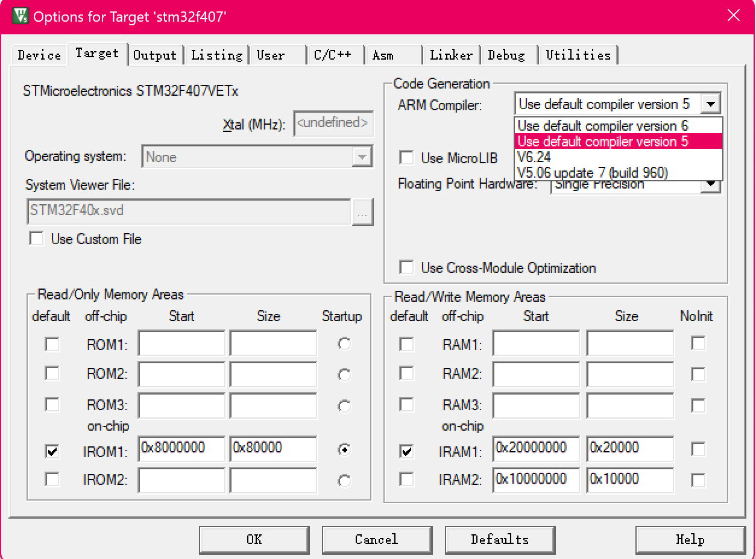Click the IROM1 Size field 0x80000
Viewport: 756px width, 559px height.
point(273,449)
